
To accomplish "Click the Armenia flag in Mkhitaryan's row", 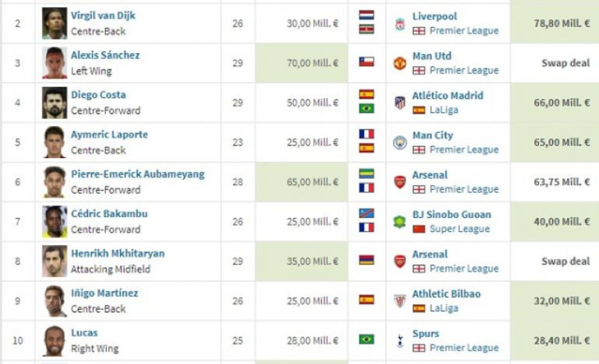I will point(366,260).
